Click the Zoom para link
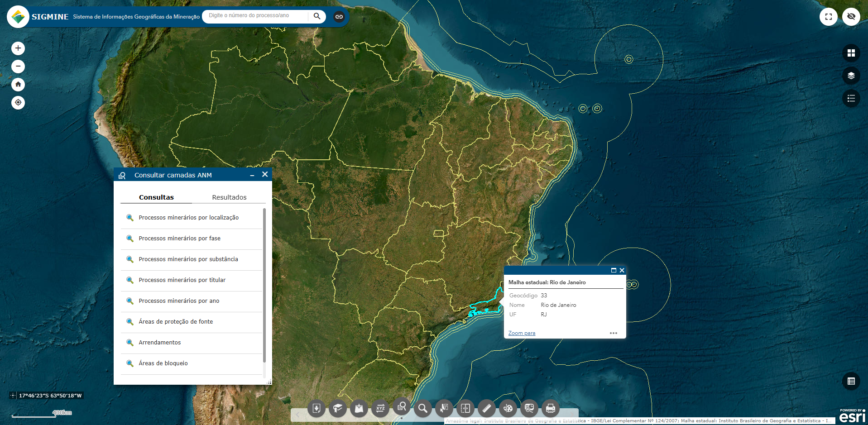 point(522,333)
